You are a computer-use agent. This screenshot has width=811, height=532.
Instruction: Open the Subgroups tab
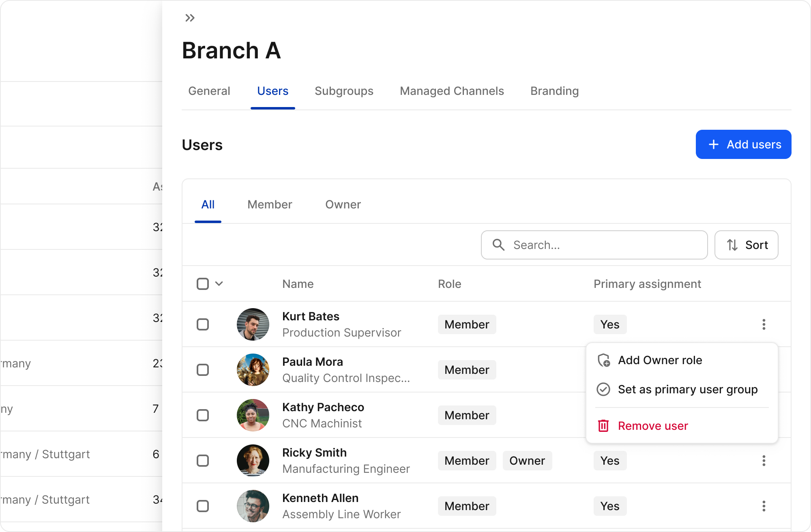[x=344, y=91]
